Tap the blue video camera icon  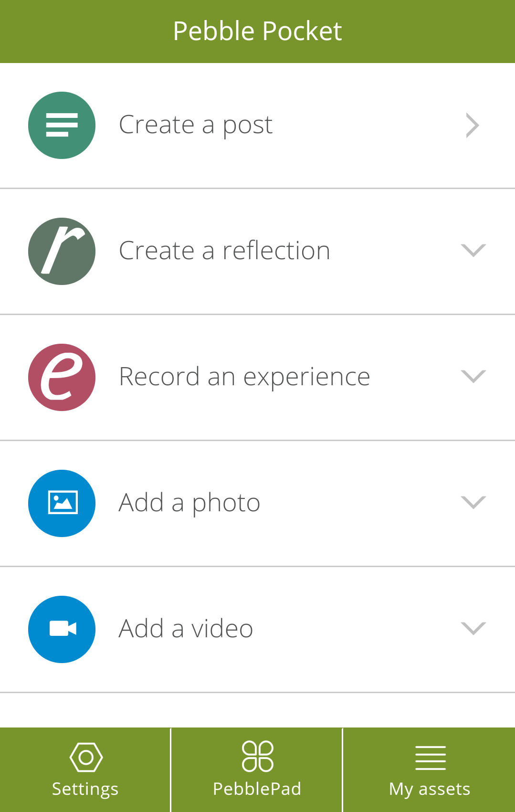(x=62, y=629)
